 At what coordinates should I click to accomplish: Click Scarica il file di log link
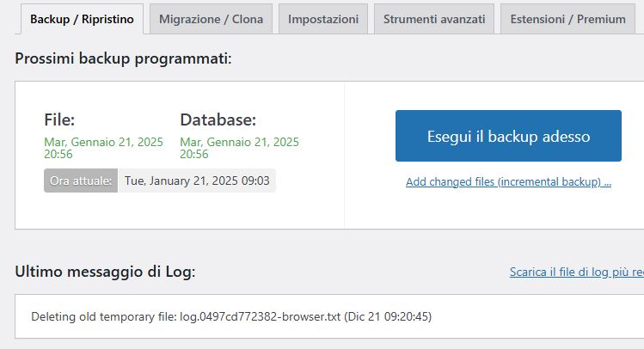click(x=577, y=272)
